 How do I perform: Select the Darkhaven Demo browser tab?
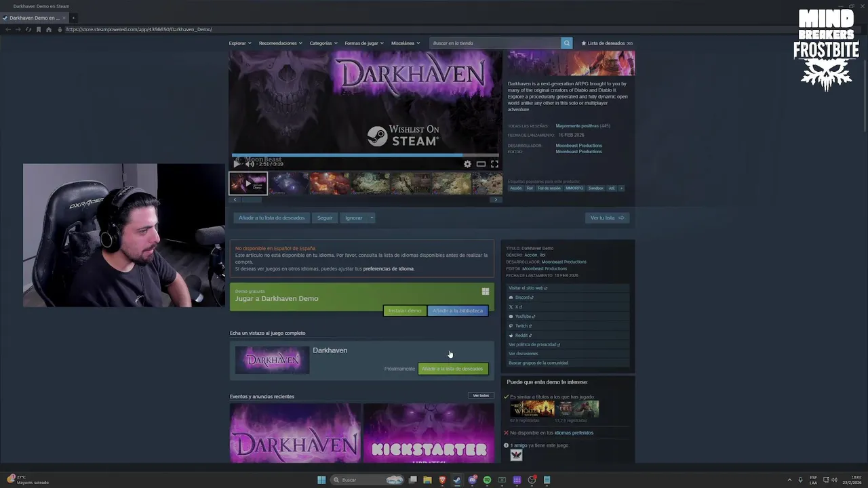tap(34, 18)
